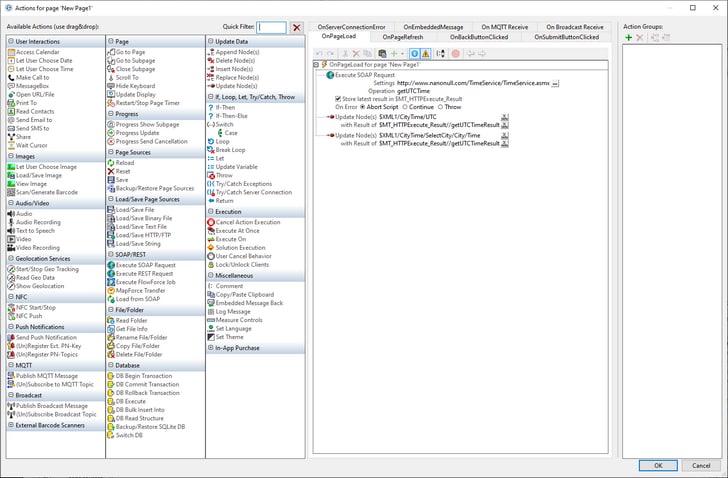
Task: Toggle Store latest result checkbox
Action: 337,98
